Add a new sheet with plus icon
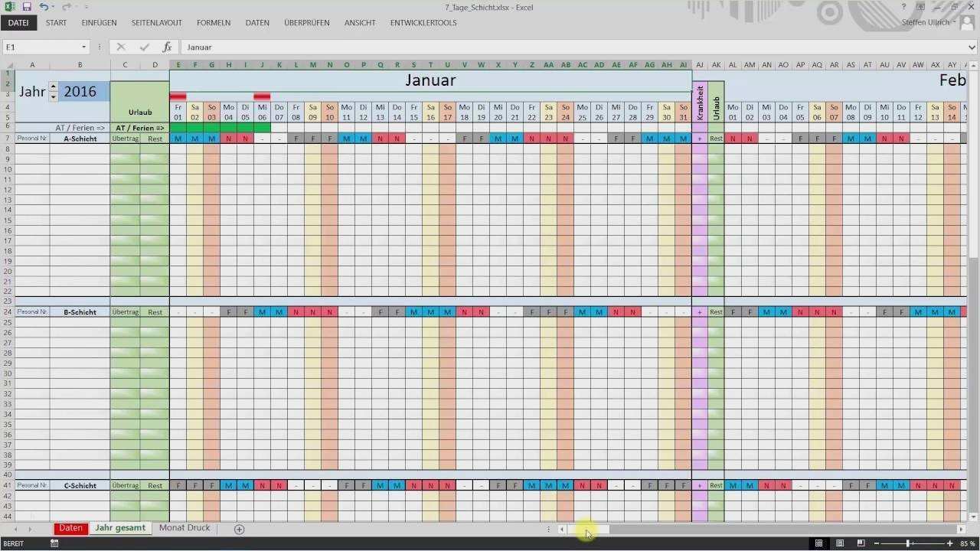The height and width of the screenshot is (551, 980). click(x=239, y=529)
